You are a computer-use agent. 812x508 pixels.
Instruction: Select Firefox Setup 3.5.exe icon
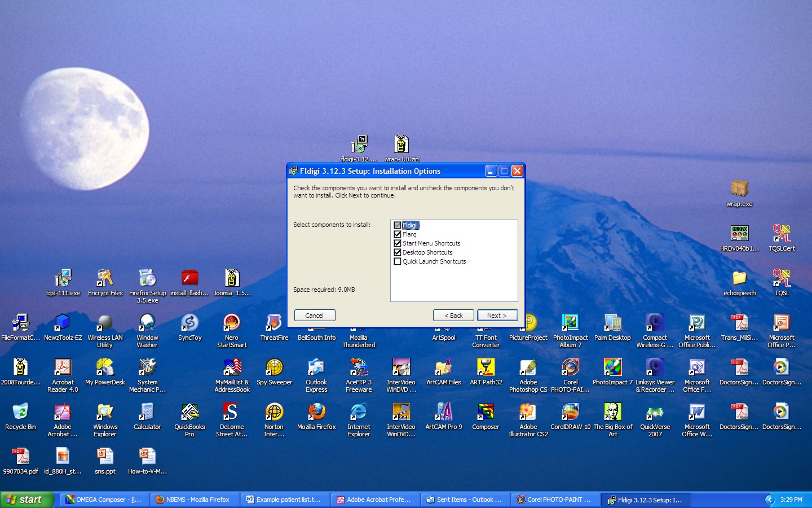coord(147,278)
